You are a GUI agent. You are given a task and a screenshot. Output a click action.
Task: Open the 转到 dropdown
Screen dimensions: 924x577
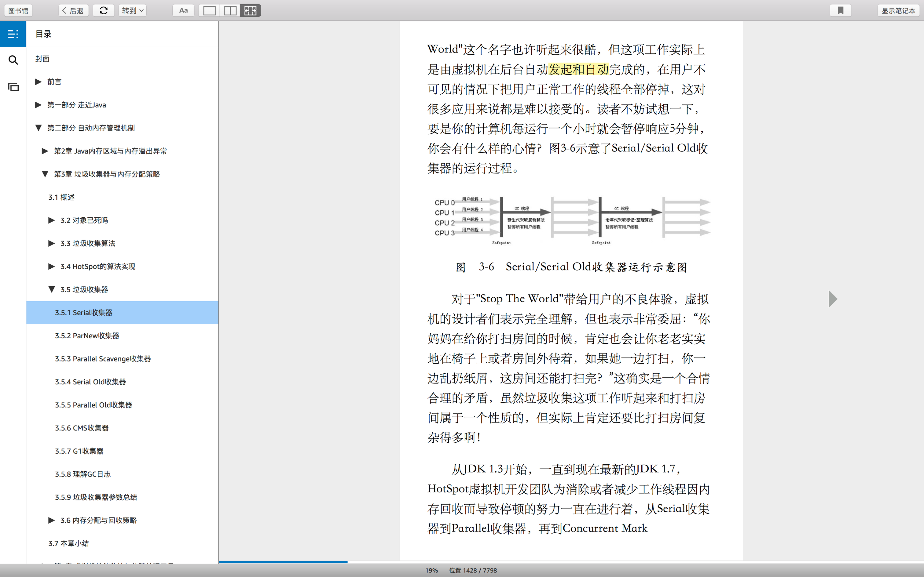tap(133, 10)
